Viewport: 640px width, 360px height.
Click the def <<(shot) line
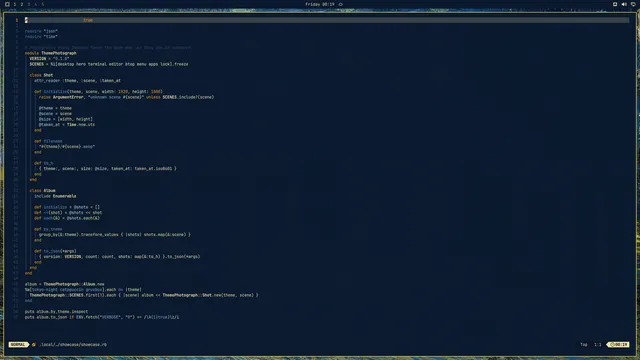click(x=68, y=213)
